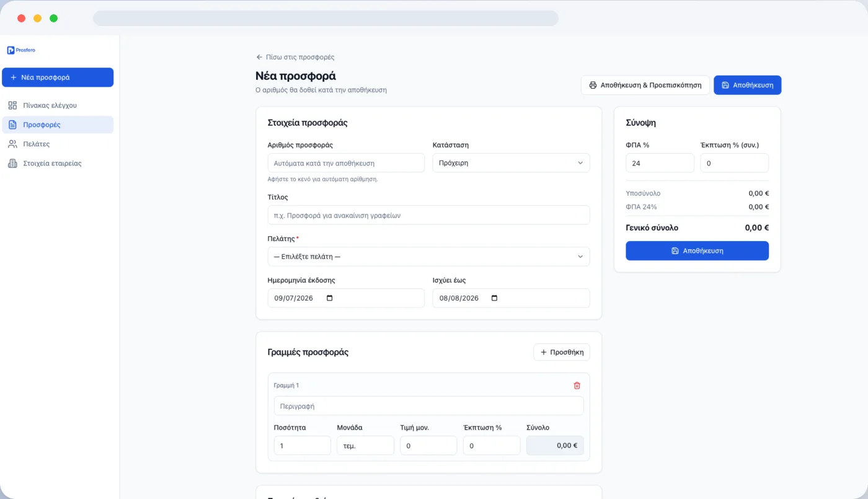Open the Επιλέξτε πελάτη dropdown
Screen dimensions: 868x499
coord(428,257)
